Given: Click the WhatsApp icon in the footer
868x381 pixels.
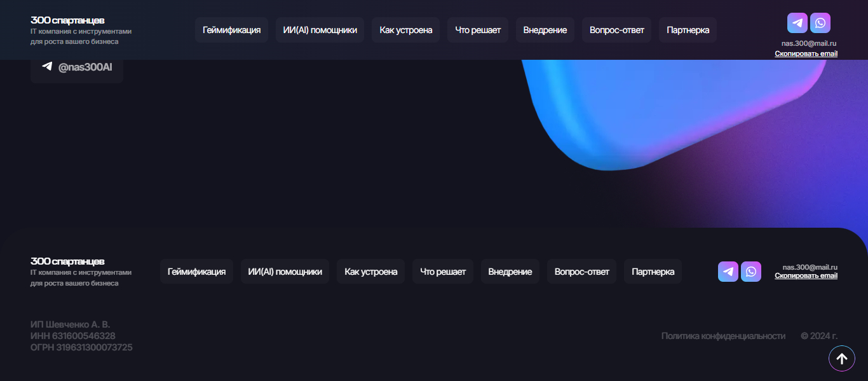Looking at the screenshot, I should pos(750,272).
